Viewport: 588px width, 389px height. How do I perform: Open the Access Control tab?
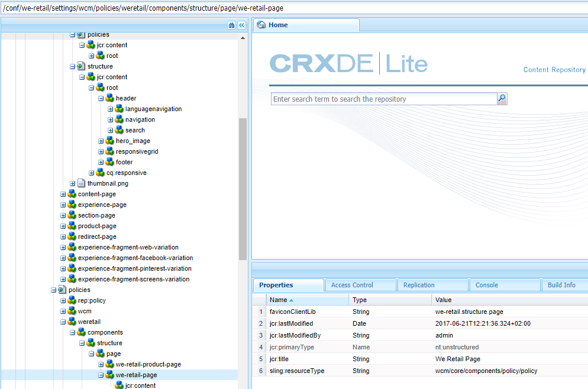pyautogui.click(x=360, y=285)
